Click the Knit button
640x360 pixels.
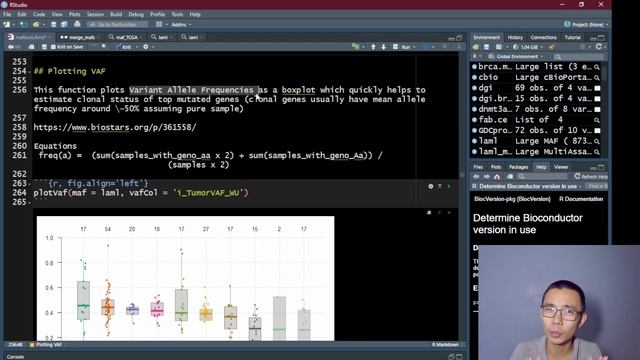pyautogui.click(x=124, y=47)
